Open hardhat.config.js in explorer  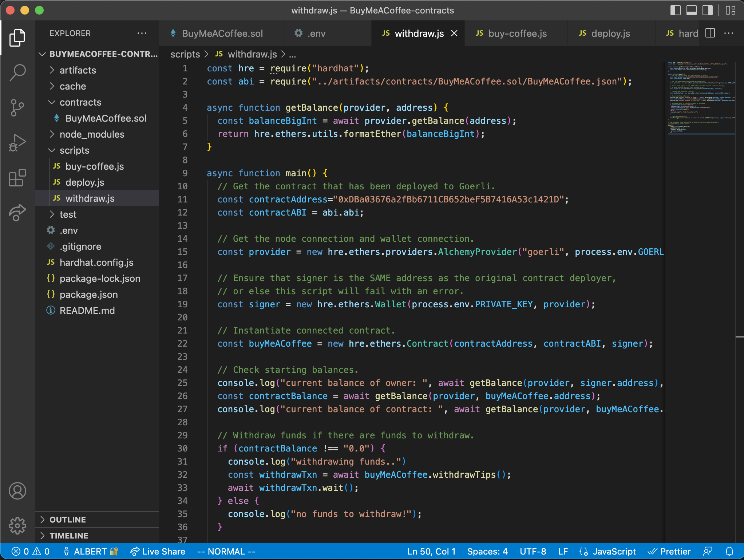click(x=96, y=263)
